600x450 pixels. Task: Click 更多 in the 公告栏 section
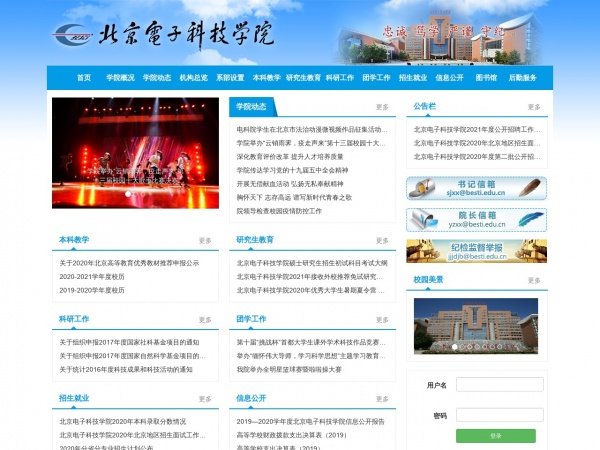click(534, 107)
